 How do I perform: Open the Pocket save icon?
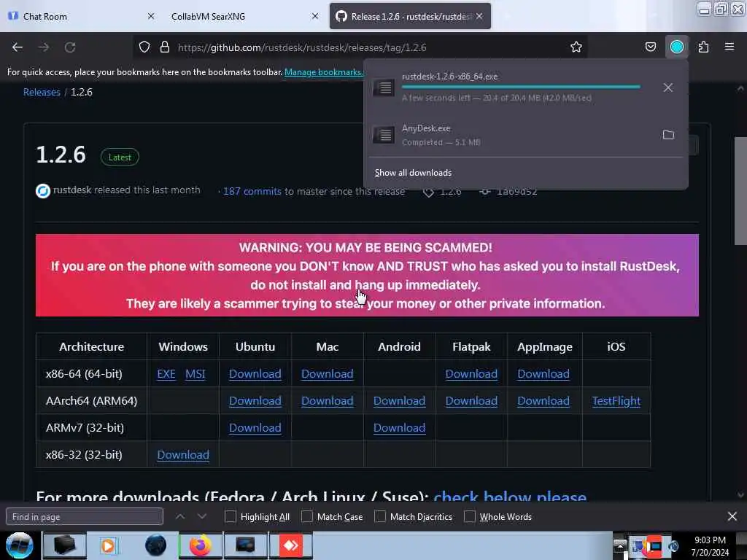click(x=650, y=47)
